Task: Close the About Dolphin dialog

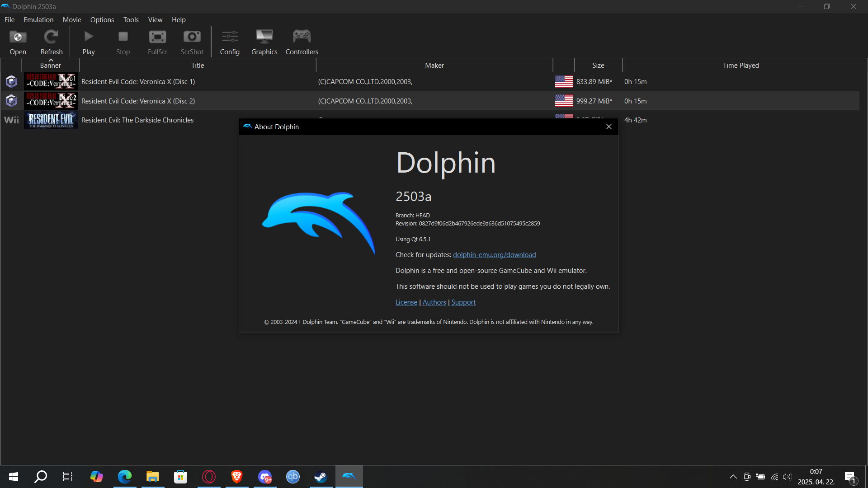Action: pyautogui.click(x=609, y=127)
